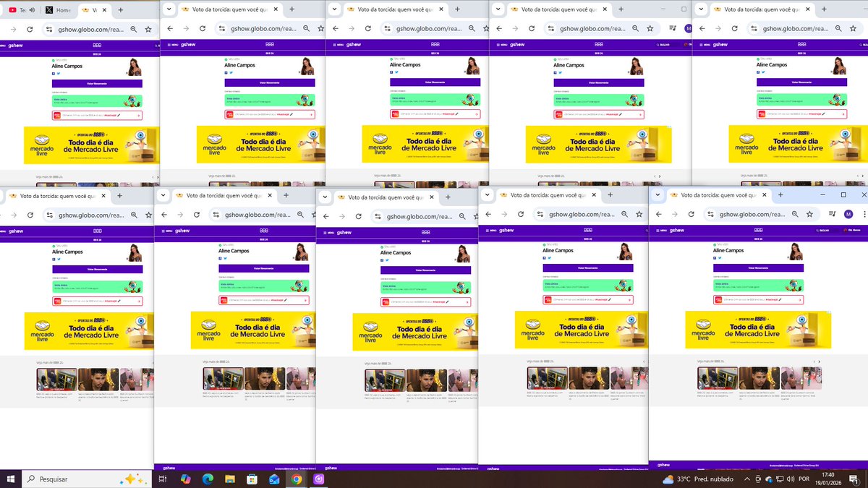868x488 pixels.
Task: Open tab search dropdown in top row's third window
Action: click(x=334, y=9)
